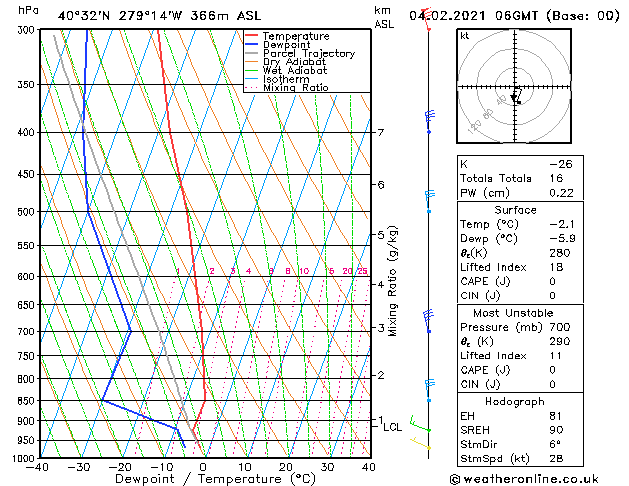Click the red Temperature legend line swatch

(252, 35)
